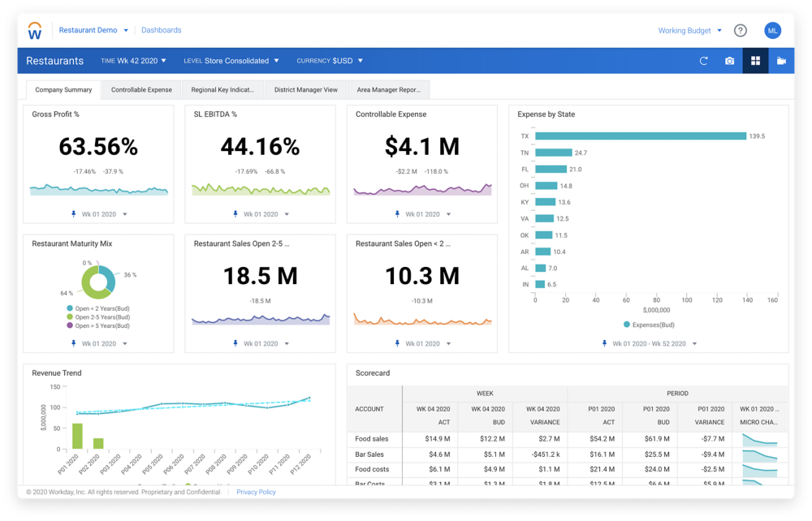Click the Workday logo
The image size is (812, 521).
pos(35,31)
